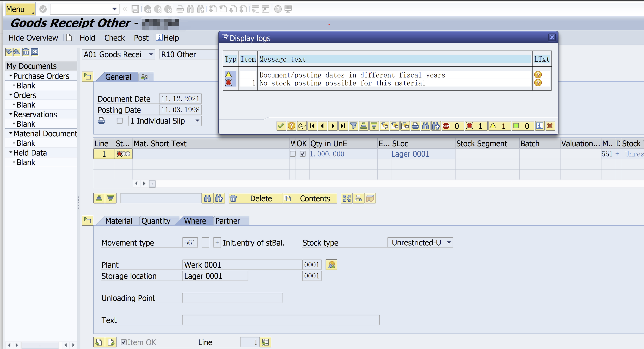Click the Help button

pyautogui.click(x=167, y=38)
